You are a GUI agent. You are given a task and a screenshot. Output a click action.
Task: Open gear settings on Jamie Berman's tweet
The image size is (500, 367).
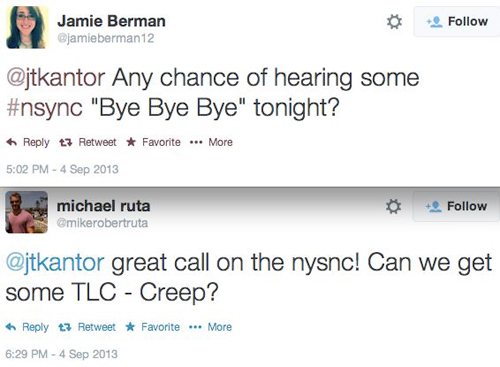pos(394,22)
